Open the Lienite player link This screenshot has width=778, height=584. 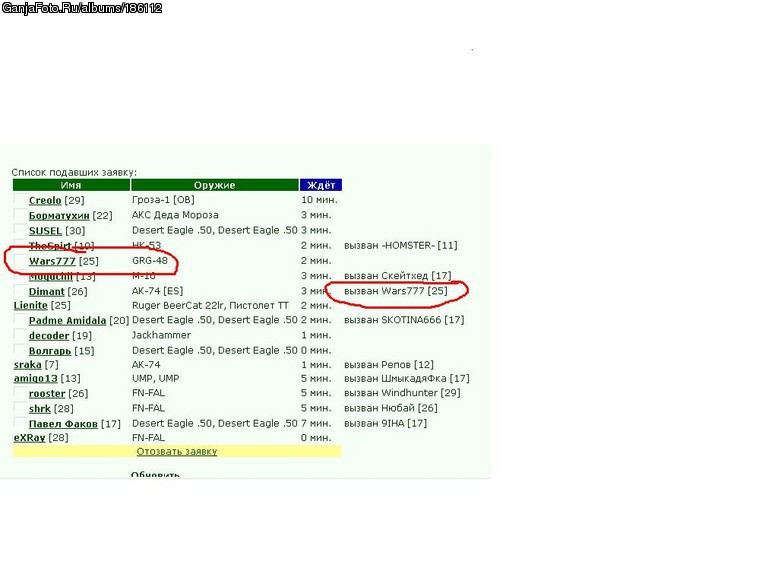30,306
